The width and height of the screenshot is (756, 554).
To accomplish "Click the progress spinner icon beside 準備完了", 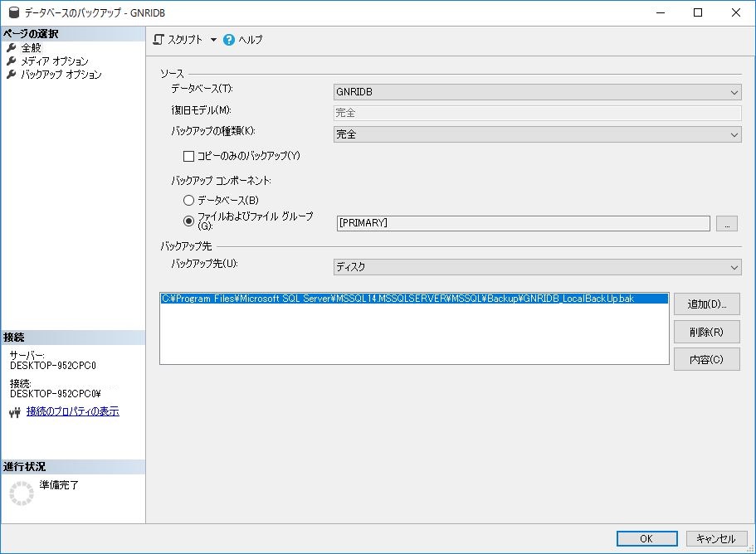I will 22,493.
